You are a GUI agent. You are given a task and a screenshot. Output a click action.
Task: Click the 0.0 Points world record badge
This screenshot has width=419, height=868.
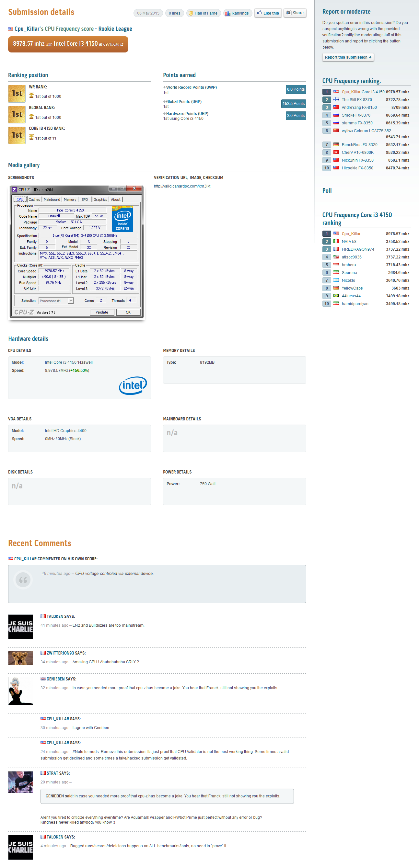coord(296,89)
